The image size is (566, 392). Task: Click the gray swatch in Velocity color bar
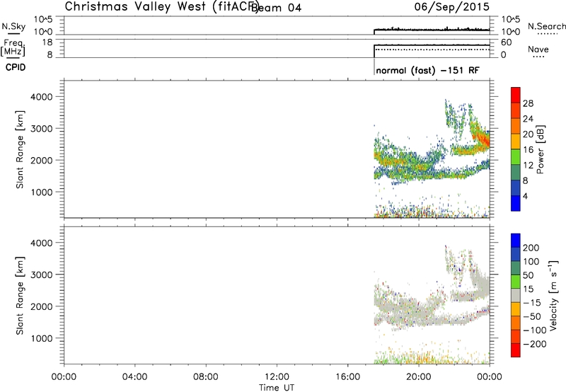pyautogui.click(x=516, y=295)
